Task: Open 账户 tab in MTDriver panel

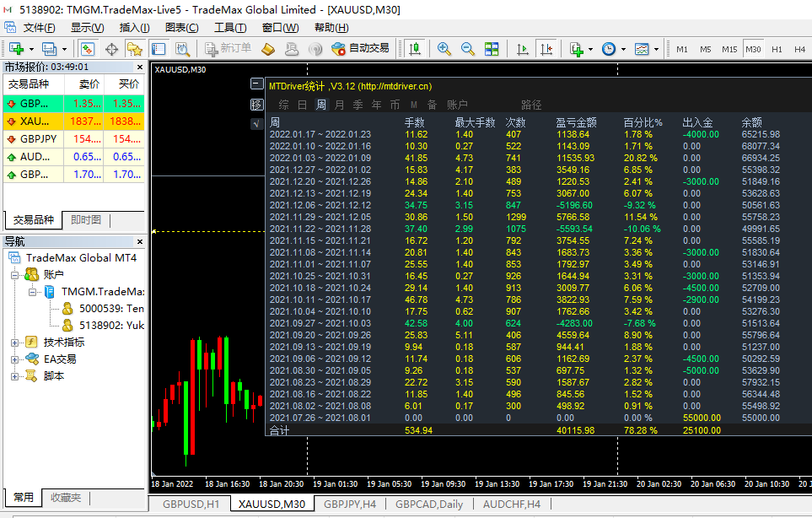Action: coord(457,105)
